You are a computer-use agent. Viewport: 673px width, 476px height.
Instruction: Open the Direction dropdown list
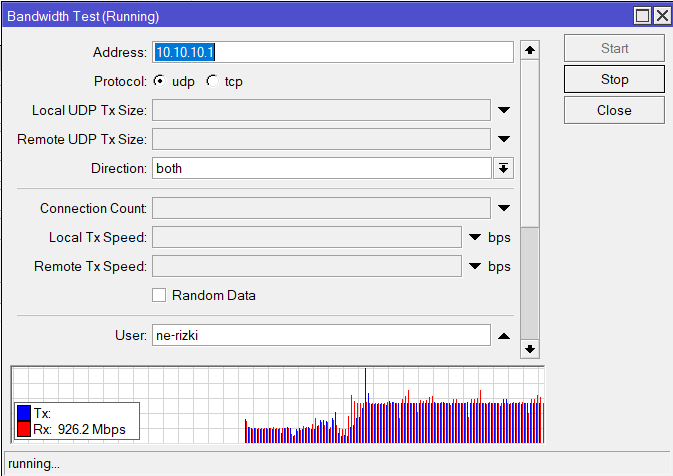[503, 168]
